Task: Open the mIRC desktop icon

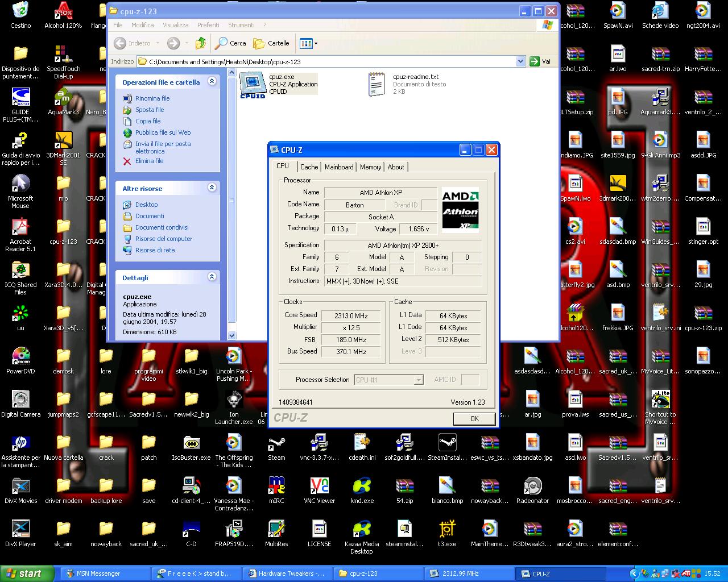Action: [x=276, y=491]
